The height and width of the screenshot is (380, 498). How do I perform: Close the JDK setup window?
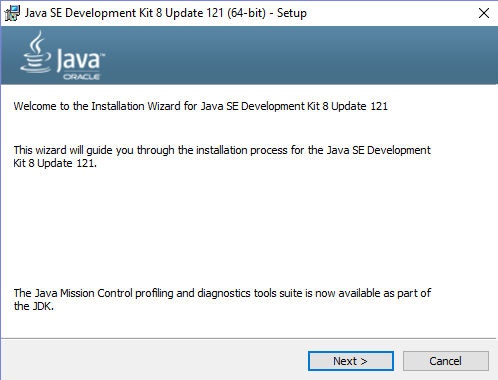pyautogui.click(x=484, y=13)
